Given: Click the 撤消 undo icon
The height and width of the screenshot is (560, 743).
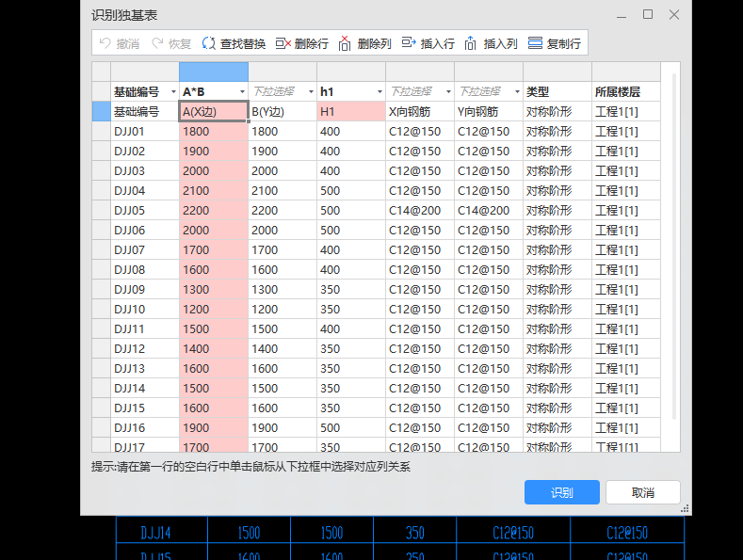Looking at the screenshot, I should click(105, 43).
